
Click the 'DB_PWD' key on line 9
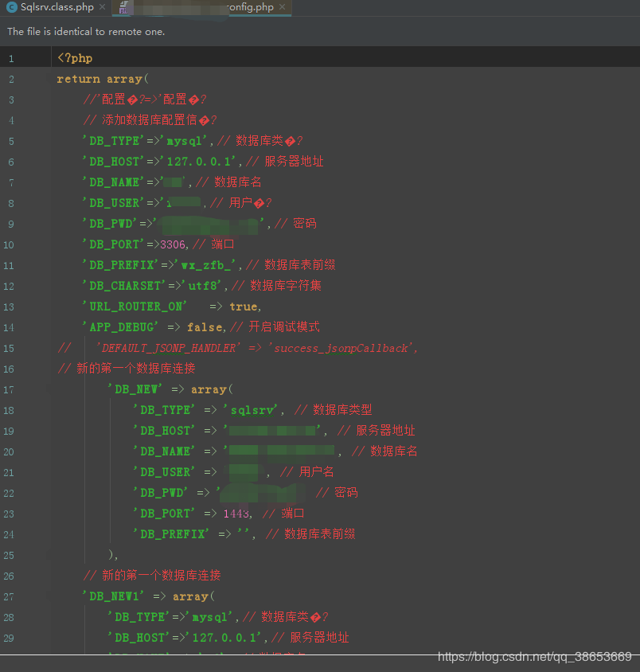click(x=109, y=224)
